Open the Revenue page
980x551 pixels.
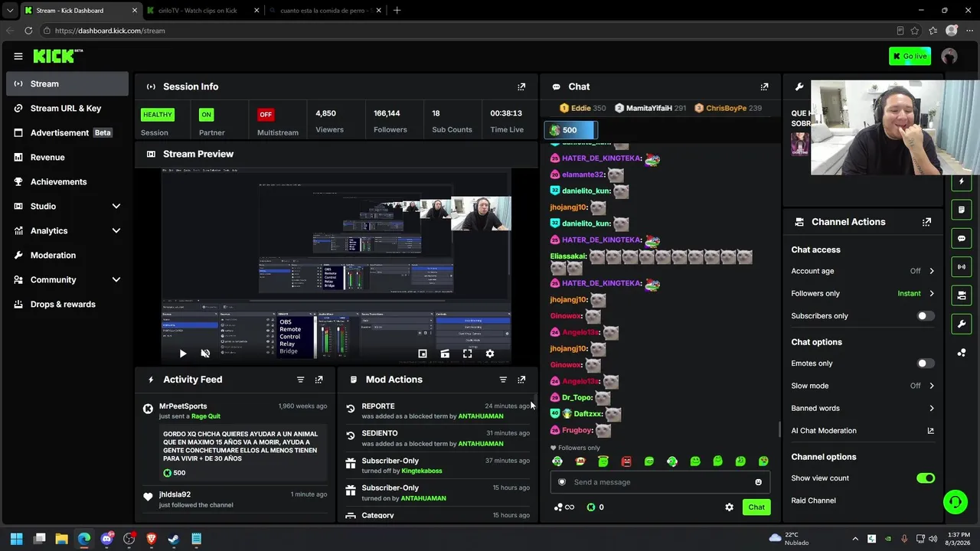tap(67, 157)
